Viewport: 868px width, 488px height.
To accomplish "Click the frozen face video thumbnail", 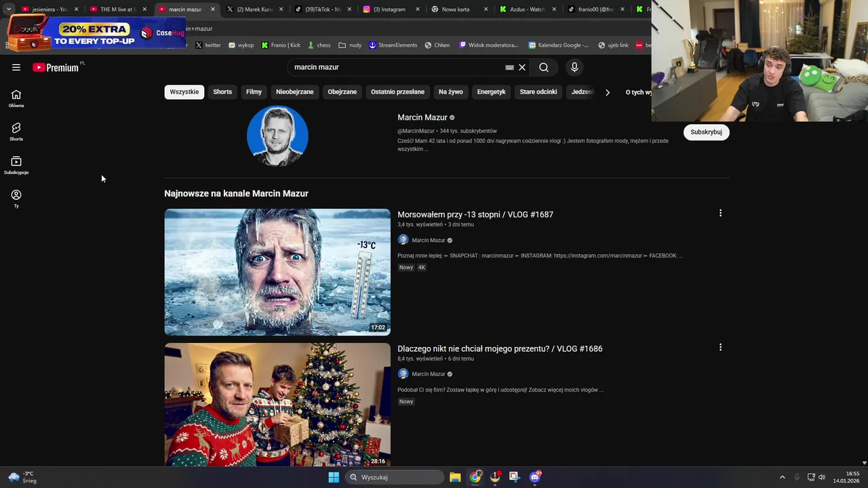I will 277,272.
